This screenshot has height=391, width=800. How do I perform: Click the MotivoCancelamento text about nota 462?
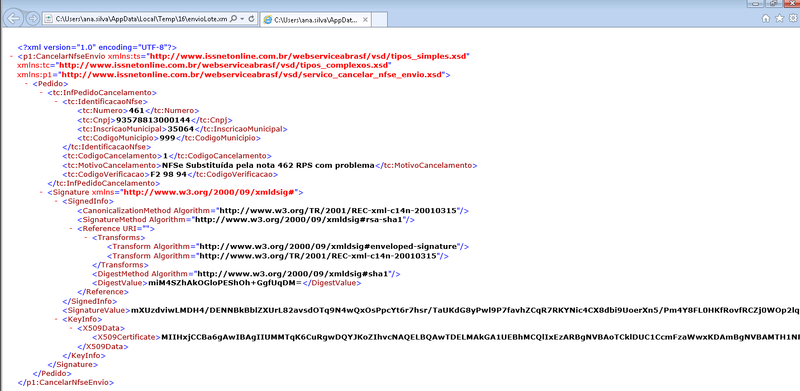click(268, 165)
